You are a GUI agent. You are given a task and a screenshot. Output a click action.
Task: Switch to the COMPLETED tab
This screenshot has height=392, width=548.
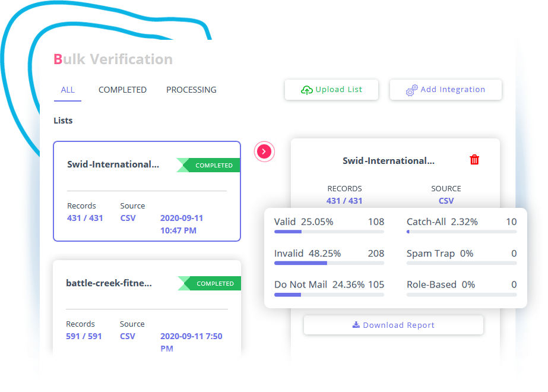pyautogui.click(x=122, y=90)
